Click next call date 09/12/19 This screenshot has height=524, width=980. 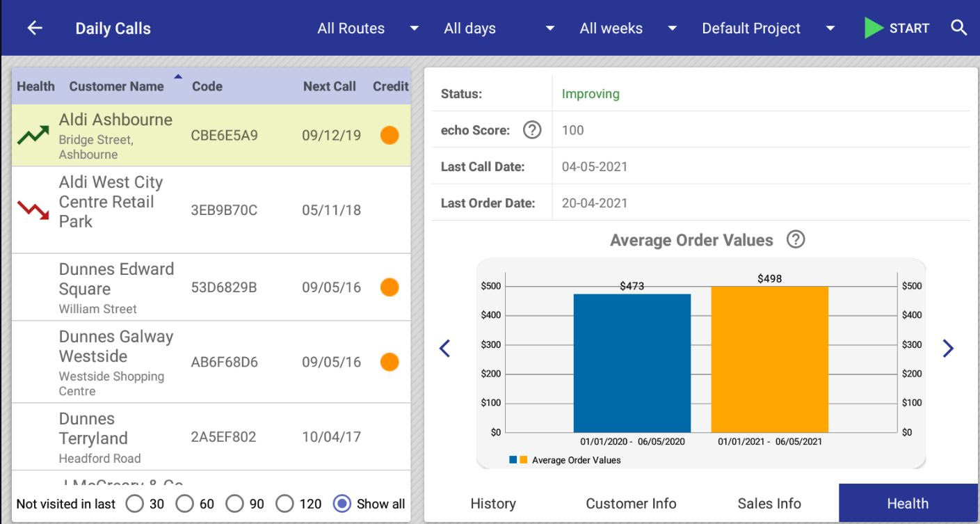(x=331, y=135)
